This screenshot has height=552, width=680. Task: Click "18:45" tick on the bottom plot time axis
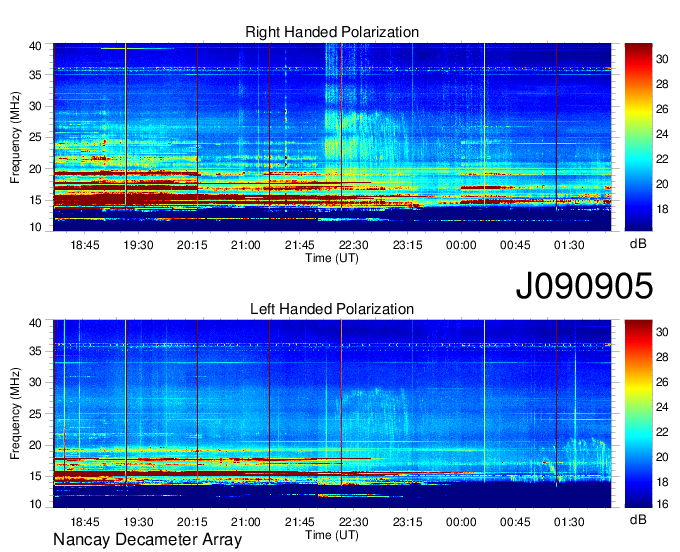point(85,522)
